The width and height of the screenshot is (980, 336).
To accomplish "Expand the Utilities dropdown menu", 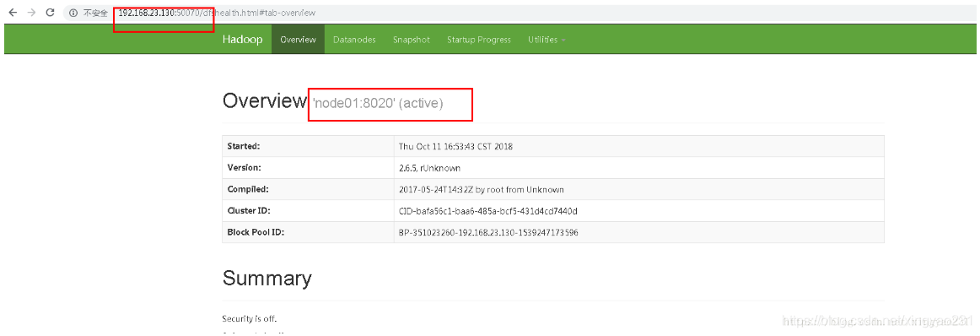I will point(547,40).
